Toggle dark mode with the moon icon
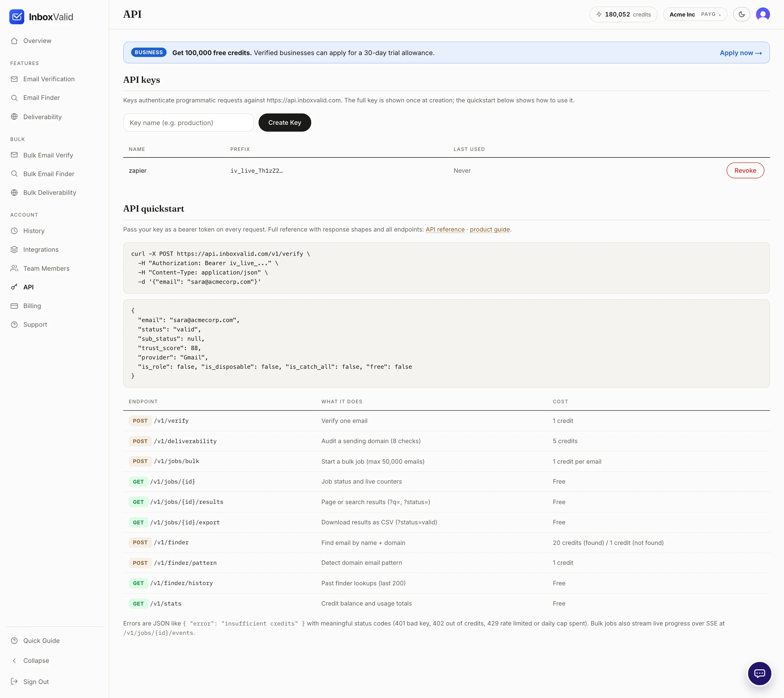The width and height of the screenshot is (784, 698). [741, 15]
